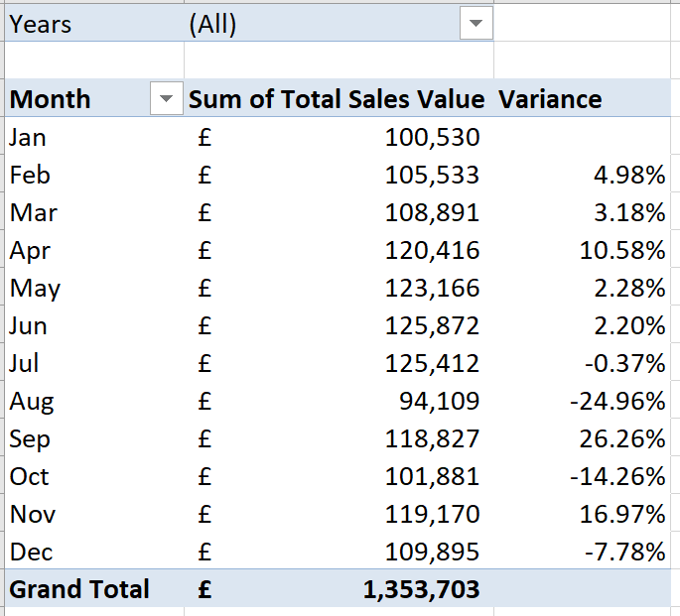
Task: Select the Grand Total row label
Action: point(79,589)
